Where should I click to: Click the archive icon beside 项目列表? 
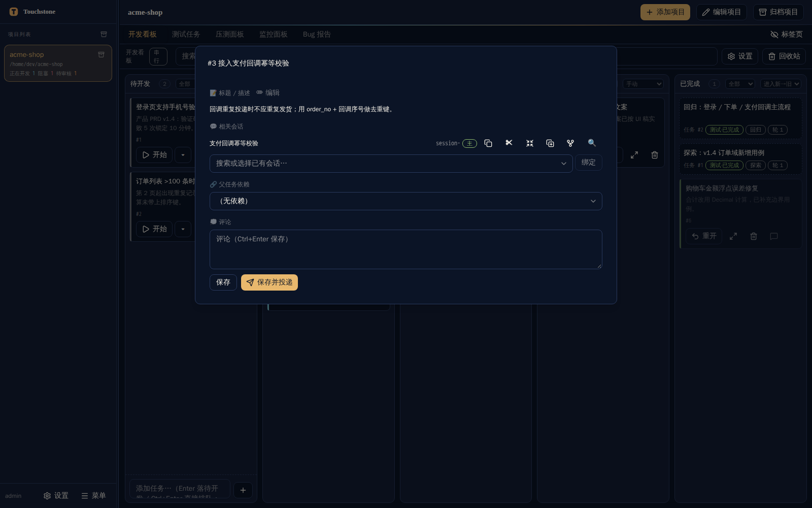point(104,34)
